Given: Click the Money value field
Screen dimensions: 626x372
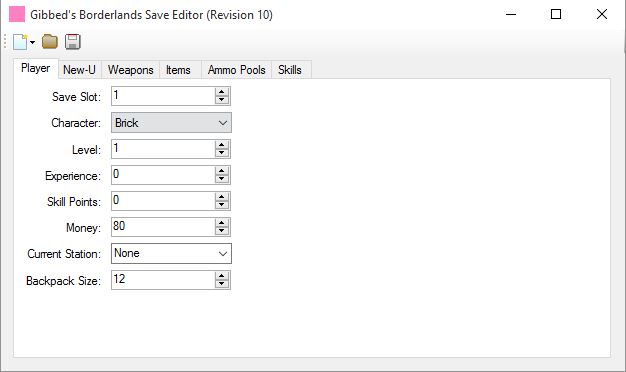Looking at the screenshot, I should pos(163,227).
